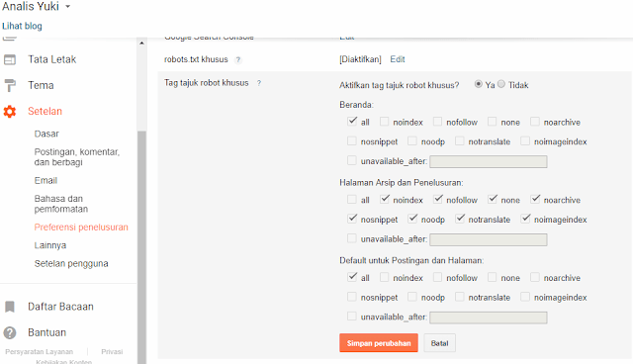Select the Ya radio button
Screen dimensions: 633x364
pos(479,84)
